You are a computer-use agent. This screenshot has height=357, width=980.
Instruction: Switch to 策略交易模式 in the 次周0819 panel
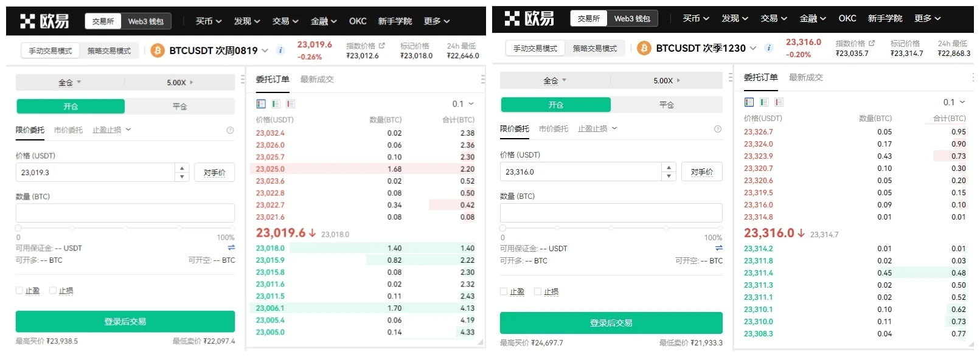109,51
